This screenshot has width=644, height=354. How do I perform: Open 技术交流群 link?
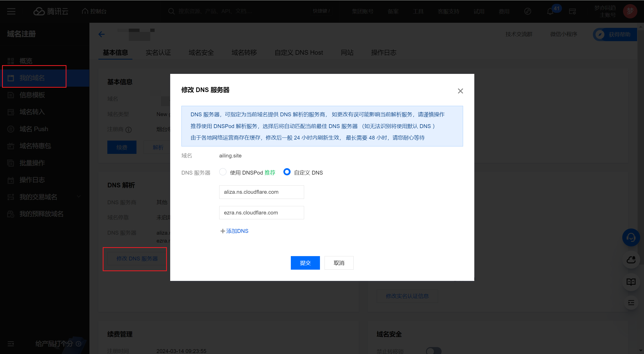coord(519,34)
